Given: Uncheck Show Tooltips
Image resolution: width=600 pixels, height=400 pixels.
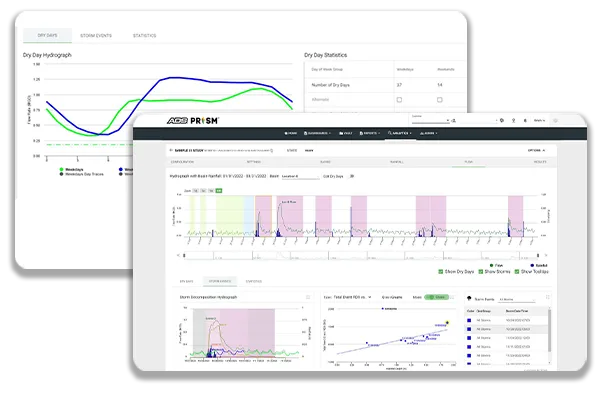Looking at the screenshot, I should pos(517,271).
